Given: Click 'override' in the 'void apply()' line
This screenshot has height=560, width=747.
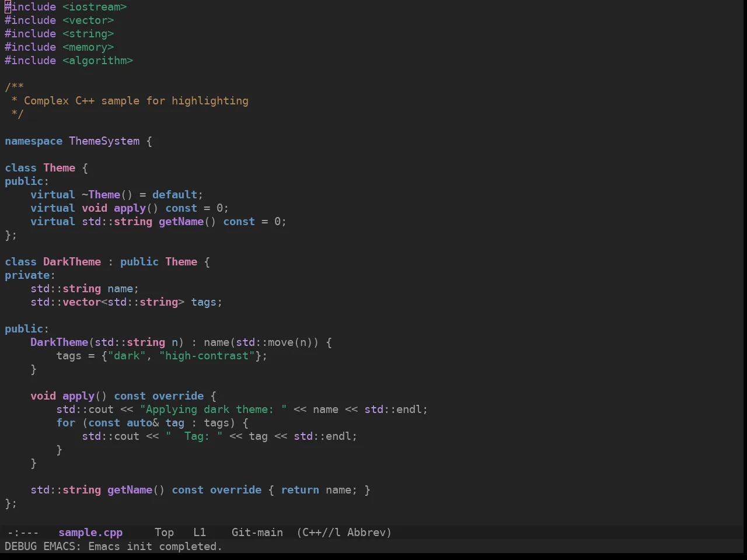Looking at the screenshot, I should [x=178, y=396].
